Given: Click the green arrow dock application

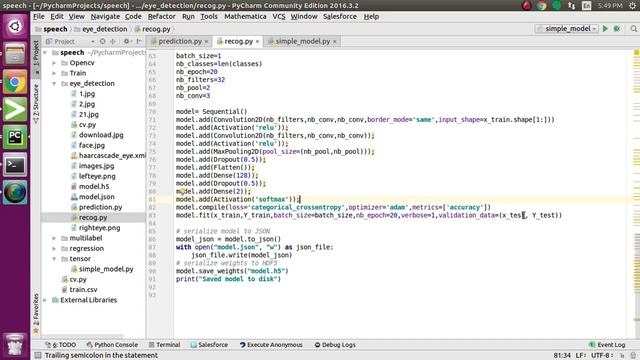Looking at the screenshot, I should coord(15,109).
